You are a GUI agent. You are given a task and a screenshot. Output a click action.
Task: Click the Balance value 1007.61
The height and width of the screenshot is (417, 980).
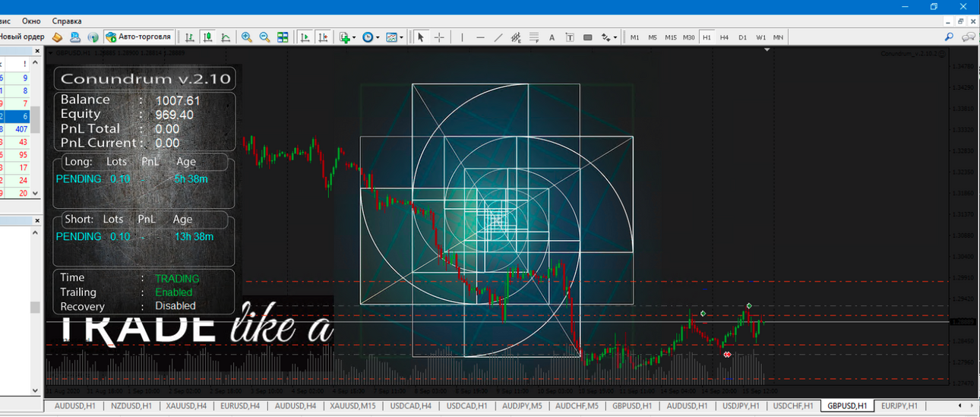pyautogui.click(x=178, y=100)
